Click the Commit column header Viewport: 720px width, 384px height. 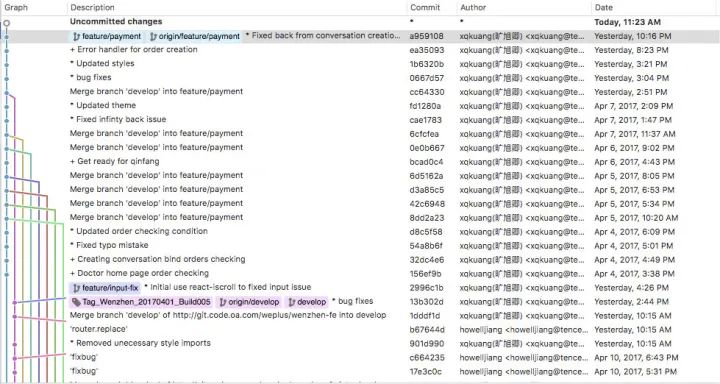tap(425, 7)
